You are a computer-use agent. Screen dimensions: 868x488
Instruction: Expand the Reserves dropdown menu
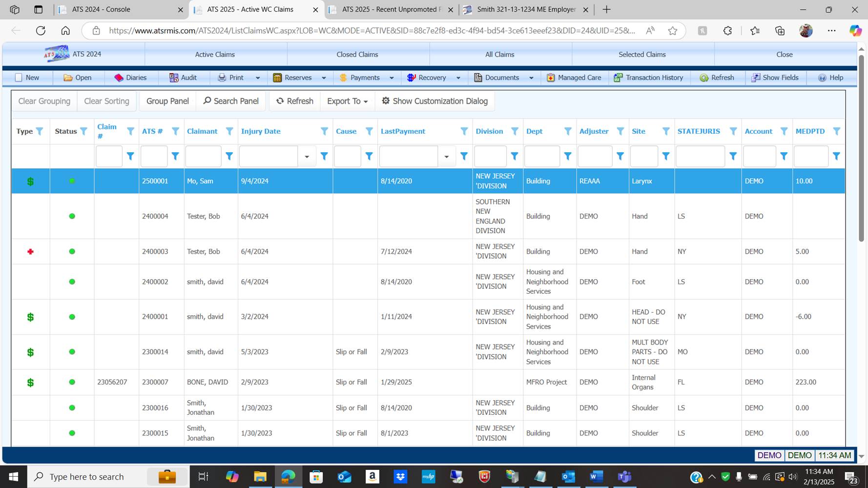point(324,78)
